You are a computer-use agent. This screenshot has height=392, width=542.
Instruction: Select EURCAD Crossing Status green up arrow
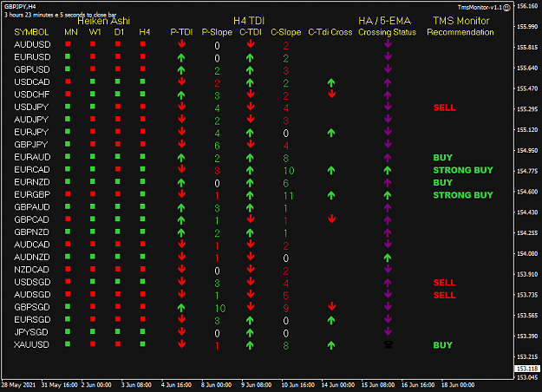(x=388, y=170)
